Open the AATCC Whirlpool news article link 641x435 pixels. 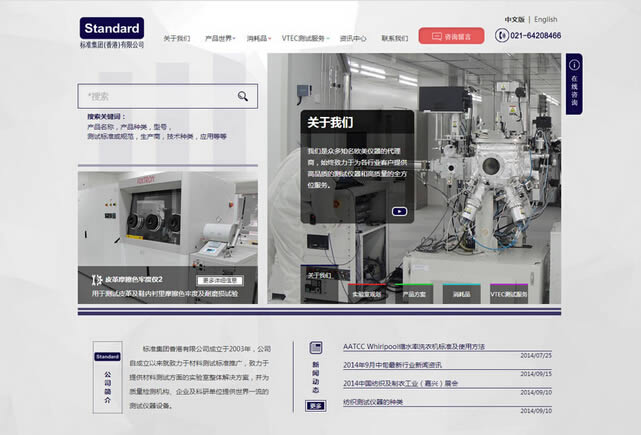(413, 346)
